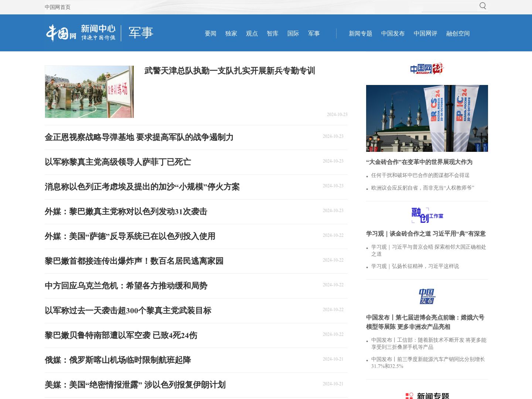
Task: Open article 美国“绝密情报泄露”涉以色列报复伊朗计划
Action: pos(135,385)
